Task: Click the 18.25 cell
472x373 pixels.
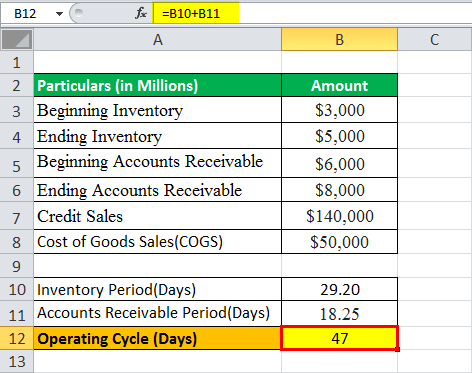Action: 339,314
